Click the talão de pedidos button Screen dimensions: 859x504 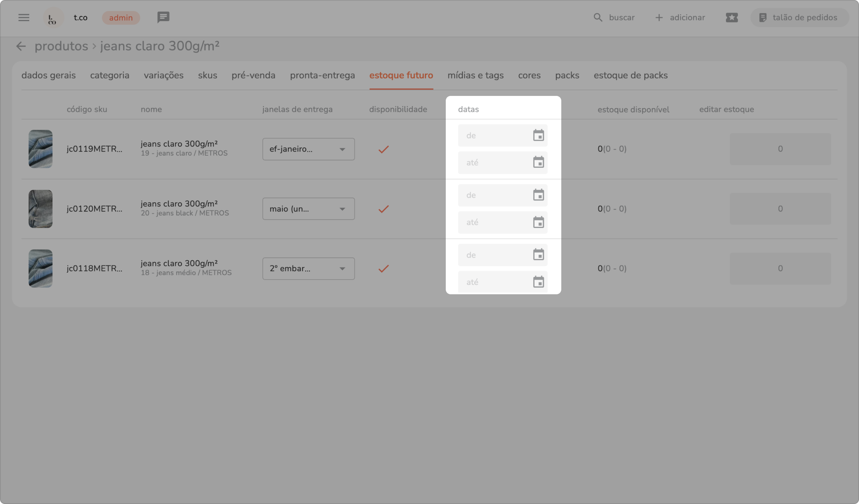point(799,17)
